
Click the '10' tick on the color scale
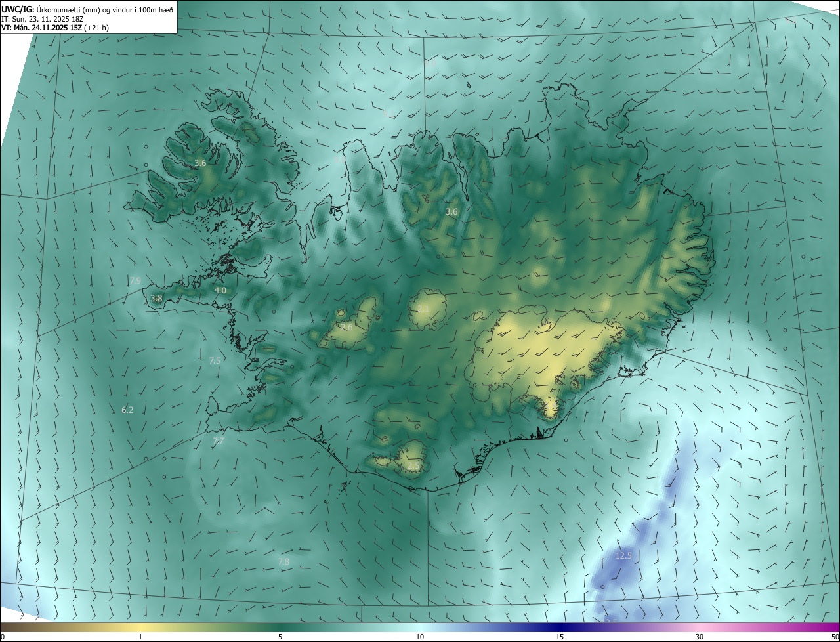(420, 637)
